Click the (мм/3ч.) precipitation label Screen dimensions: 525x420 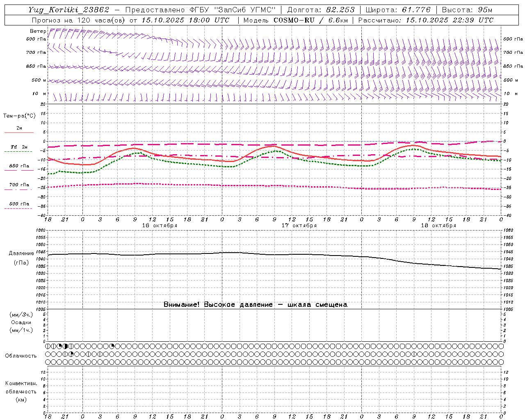[x=21, y=315]
